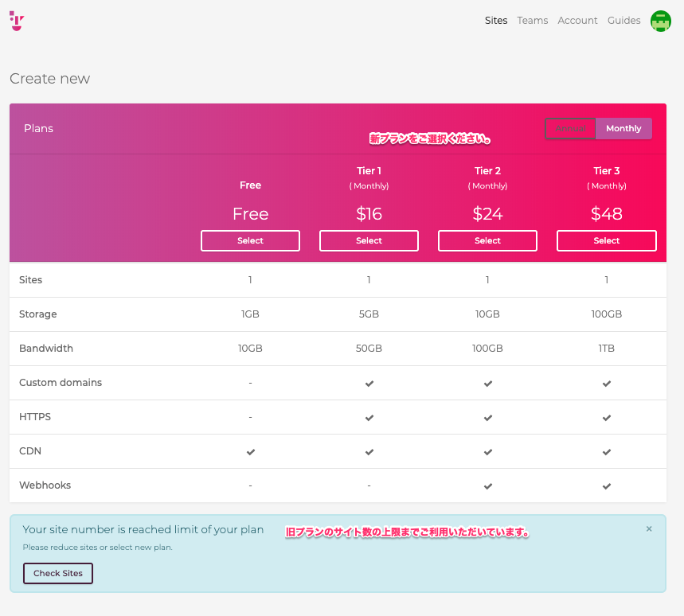The height and width of the screenshot is (616, 684).
Task: Click Tier 2 CDN checkmark
Action: [487, 452]
